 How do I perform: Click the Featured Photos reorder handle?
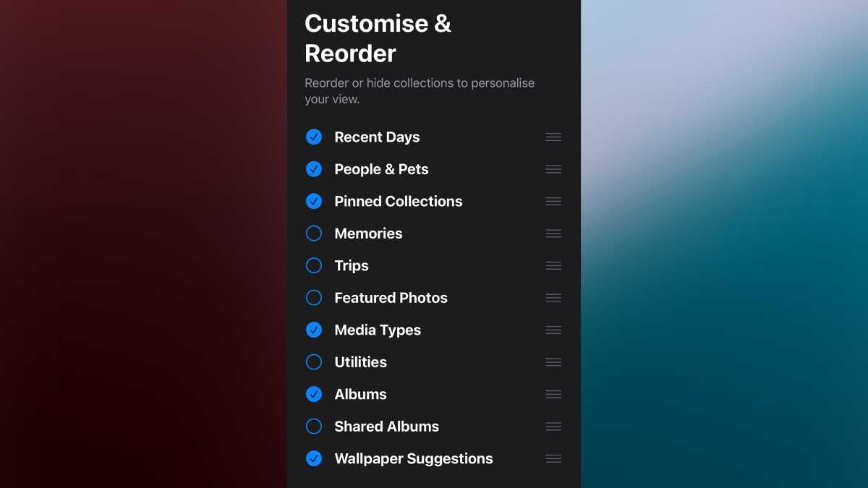[x=553, y=297]
